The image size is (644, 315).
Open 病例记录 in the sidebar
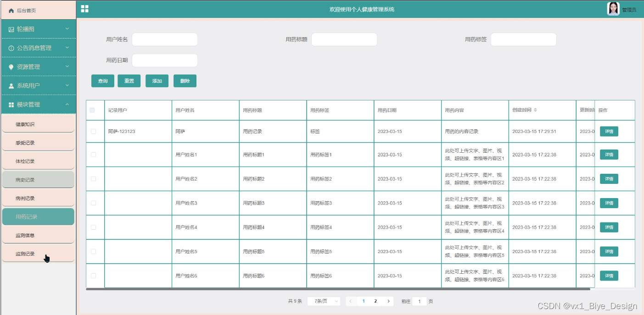coord(38,198)
